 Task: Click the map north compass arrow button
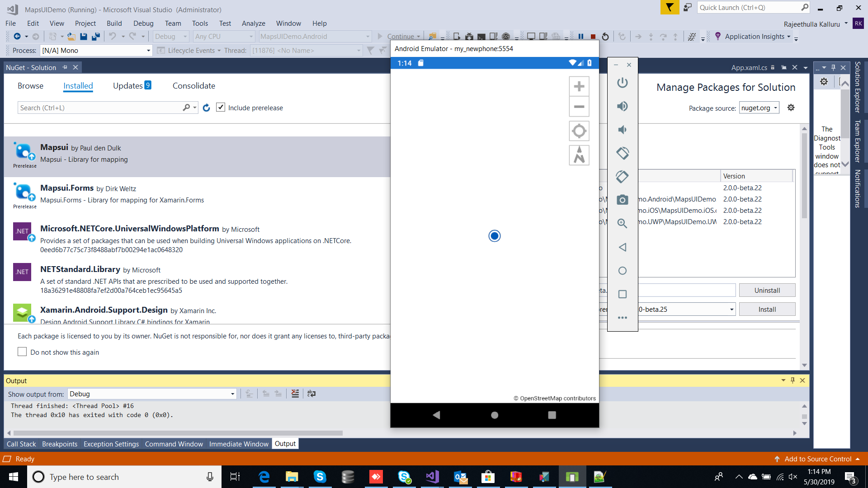[579, 155]
